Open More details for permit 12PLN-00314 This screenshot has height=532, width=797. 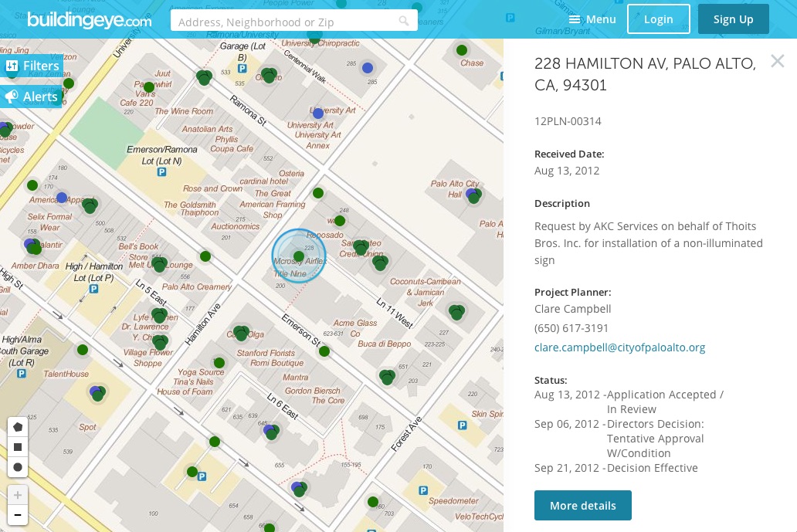[583, 505]
